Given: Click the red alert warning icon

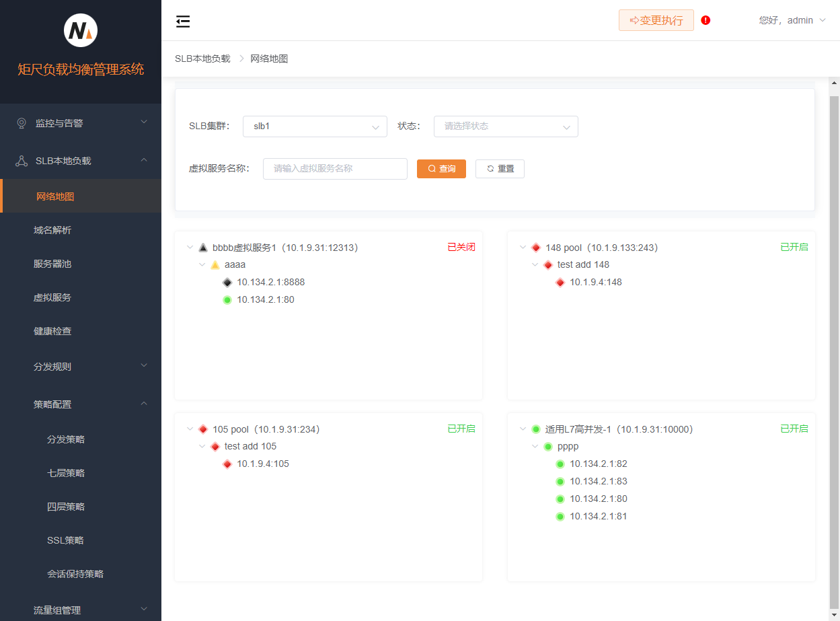Looking at the screenshot, I should pos(705,20).
